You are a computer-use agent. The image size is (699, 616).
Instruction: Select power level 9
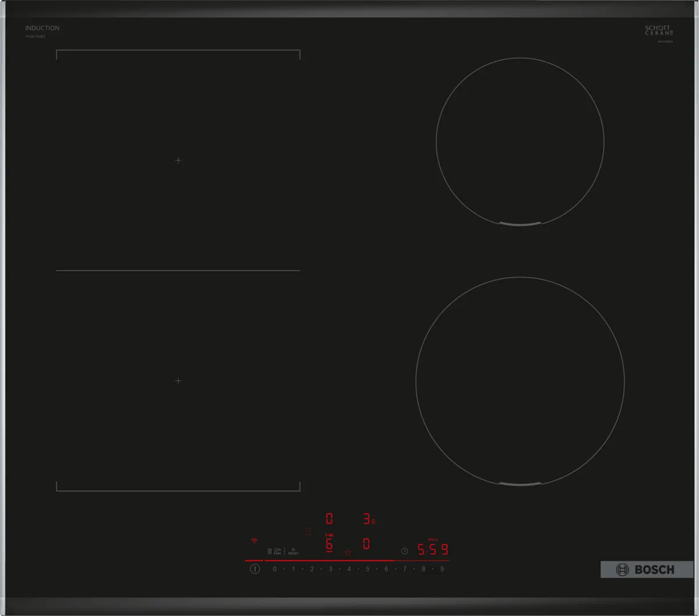point(442,569)
